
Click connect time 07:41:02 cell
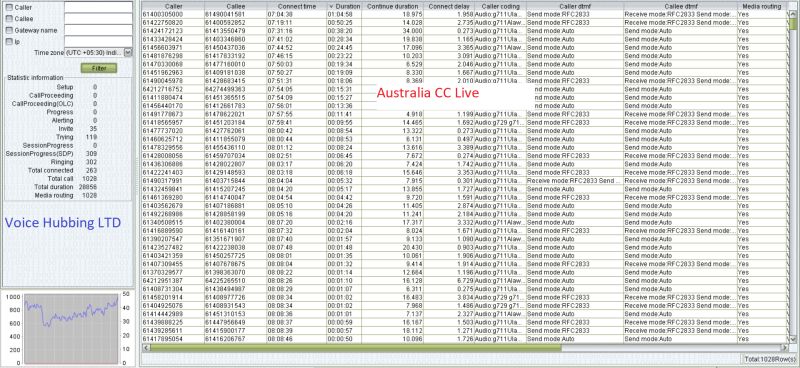(296, 39)
